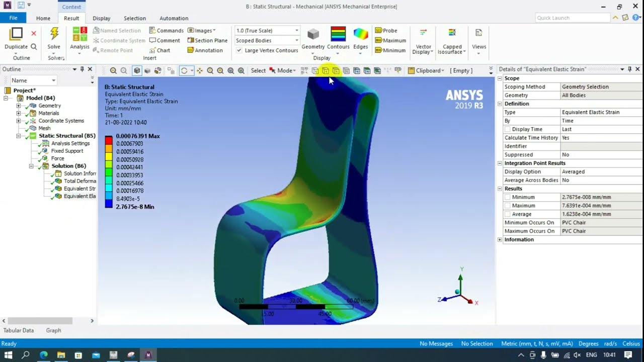644x362 pixels.
Task: Open the Scoped Bodies dropdown
Action: [267, 41]
